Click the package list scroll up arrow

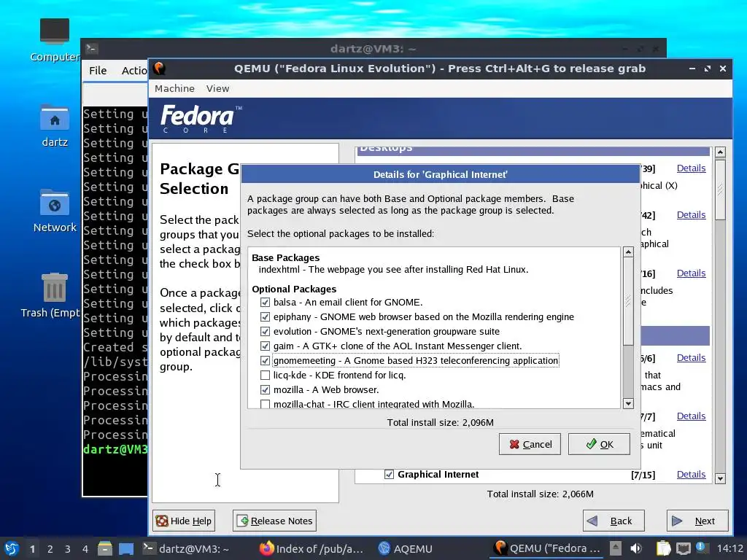tap(628, 252)
